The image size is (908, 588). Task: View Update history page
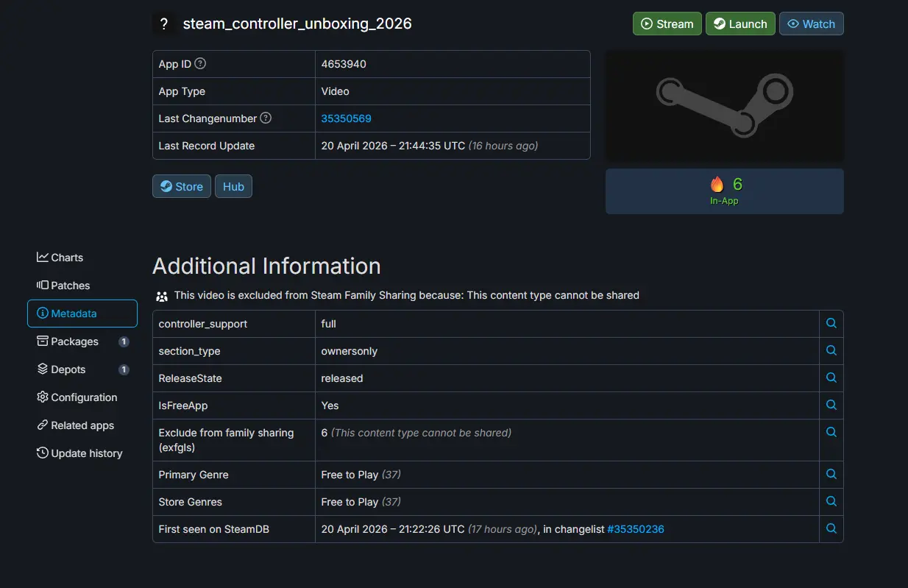click(x=79, y=453)
